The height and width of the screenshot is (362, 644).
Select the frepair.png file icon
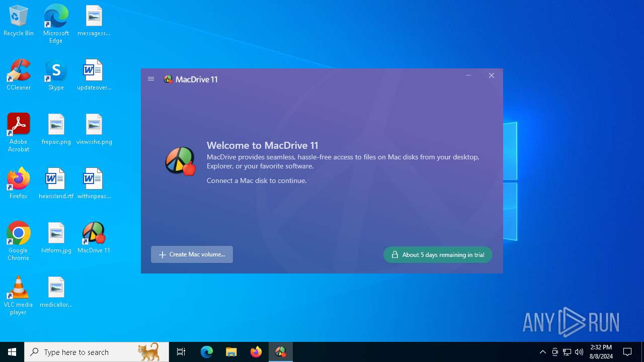[56, 129]
